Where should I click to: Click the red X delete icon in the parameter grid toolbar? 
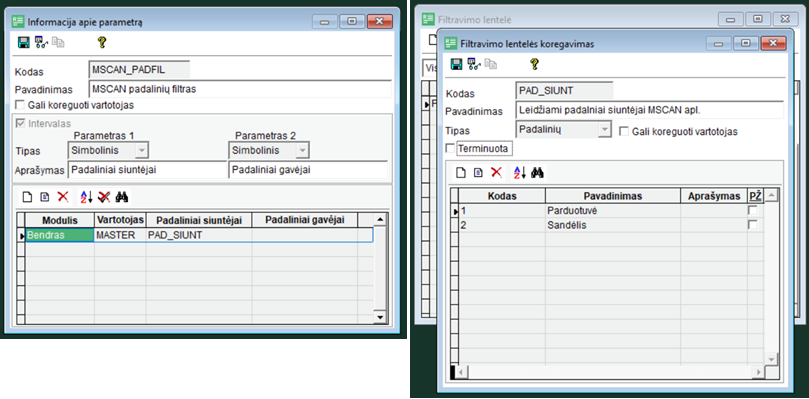pos(63,197)
